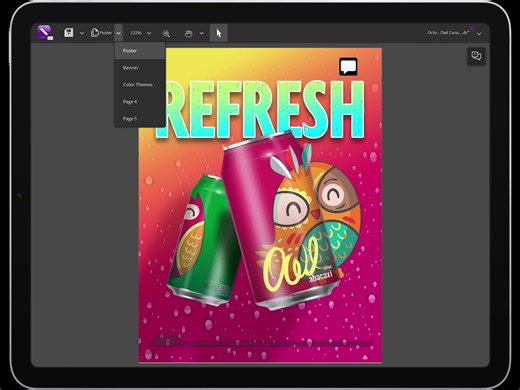
Task: Click the page icon labeled Poster
Action: tap(101, 33)
